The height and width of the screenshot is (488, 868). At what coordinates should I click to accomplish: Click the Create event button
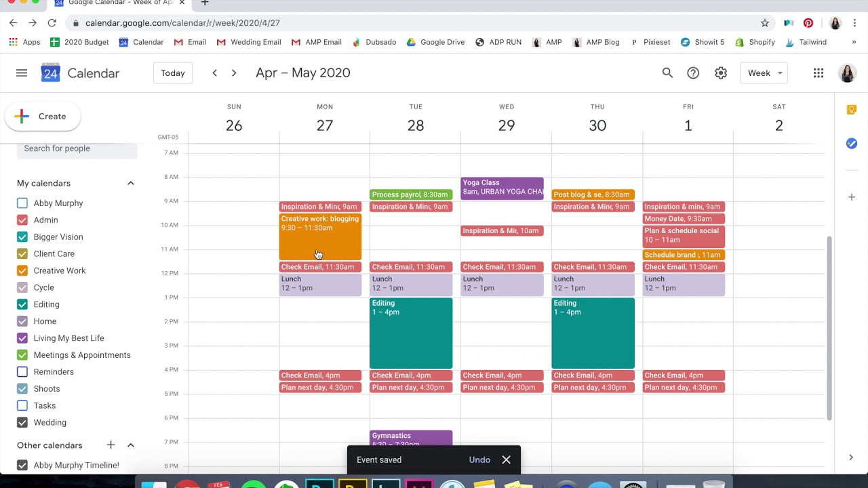pos(43,117)
